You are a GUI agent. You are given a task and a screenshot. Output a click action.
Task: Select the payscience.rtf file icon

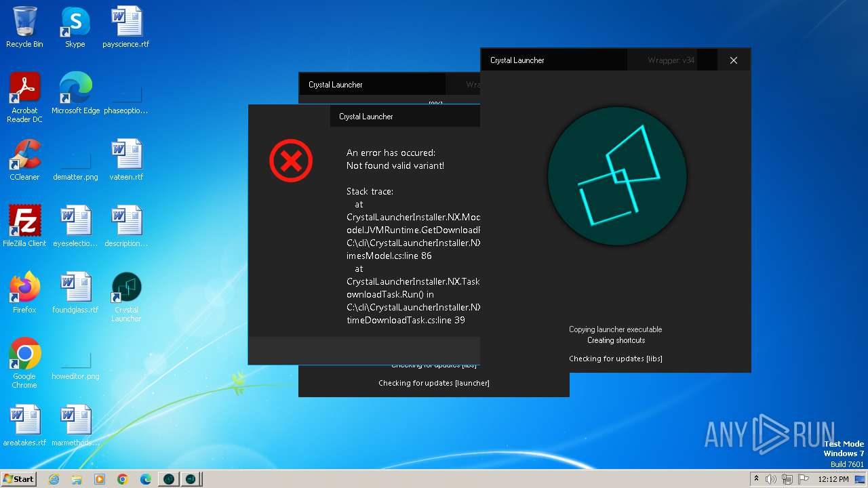[126, 27]
